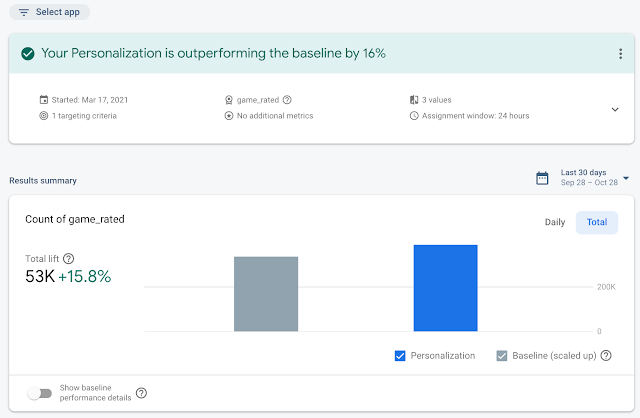Open the Last 30 days date dropdown

click(626, 178)
